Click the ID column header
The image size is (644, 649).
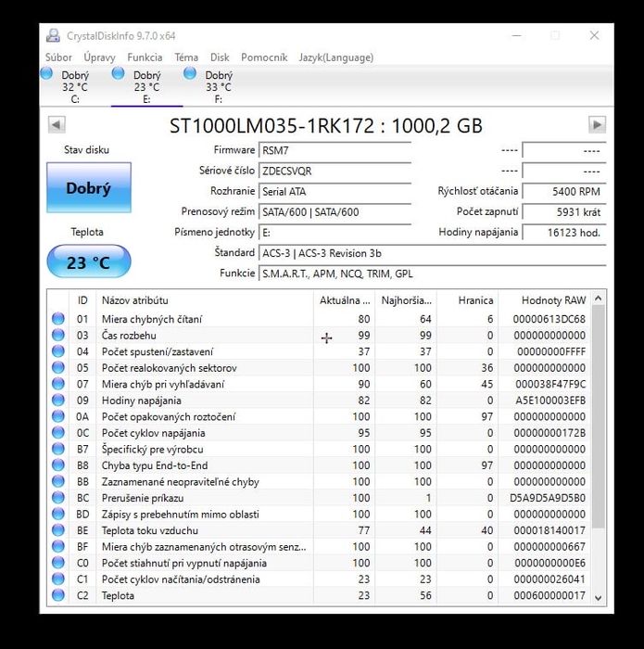(82, 300)
